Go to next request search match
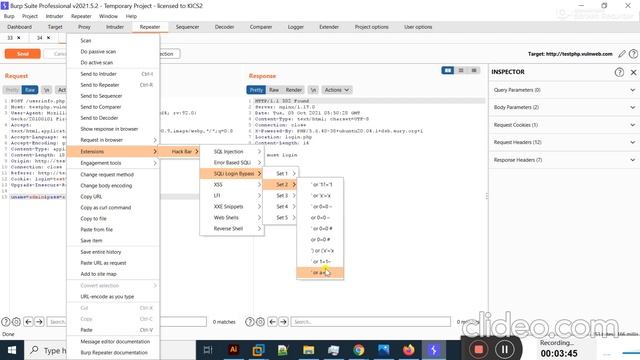This screenshot has height=360, width=640. pos(39,322)
